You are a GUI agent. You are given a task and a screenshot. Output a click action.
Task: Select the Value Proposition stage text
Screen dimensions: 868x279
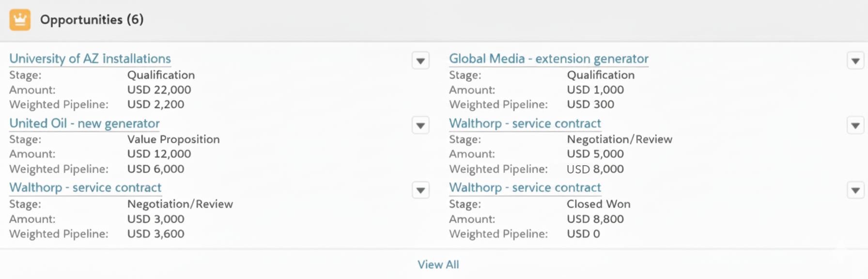click(x=173, y=139)
